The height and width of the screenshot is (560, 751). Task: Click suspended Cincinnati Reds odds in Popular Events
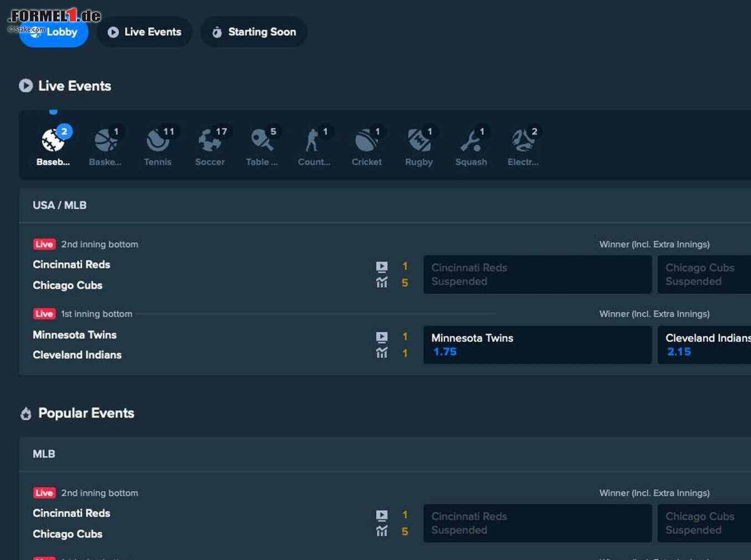click(538, 523)
